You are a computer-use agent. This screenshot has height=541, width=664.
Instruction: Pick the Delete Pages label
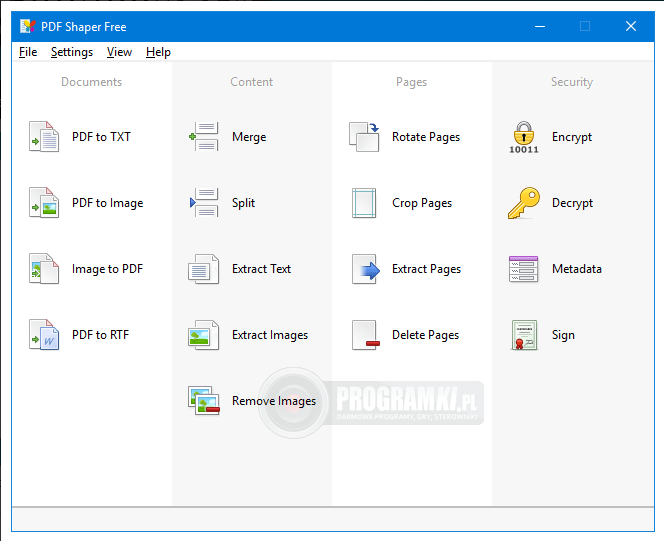(426, 335)
